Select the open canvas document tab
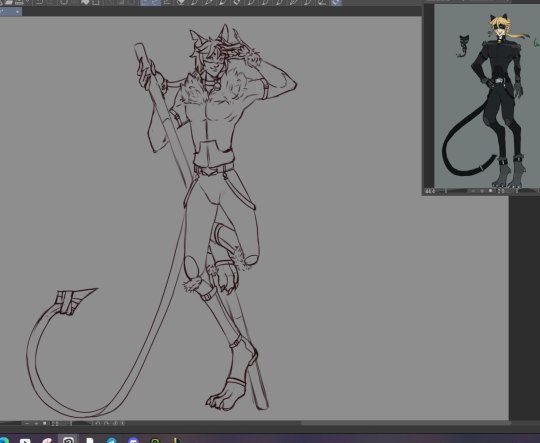 [x=10, y=12]
